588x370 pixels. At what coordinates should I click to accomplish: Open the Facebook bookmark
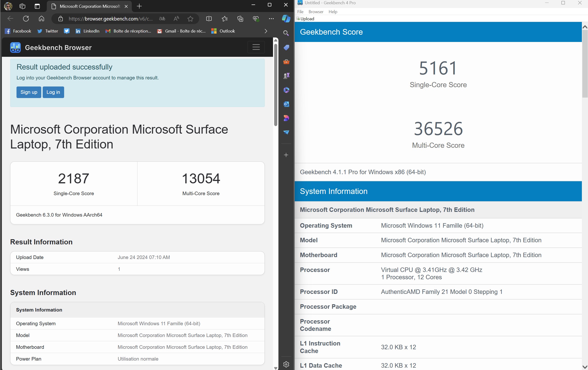coord(18,31)
